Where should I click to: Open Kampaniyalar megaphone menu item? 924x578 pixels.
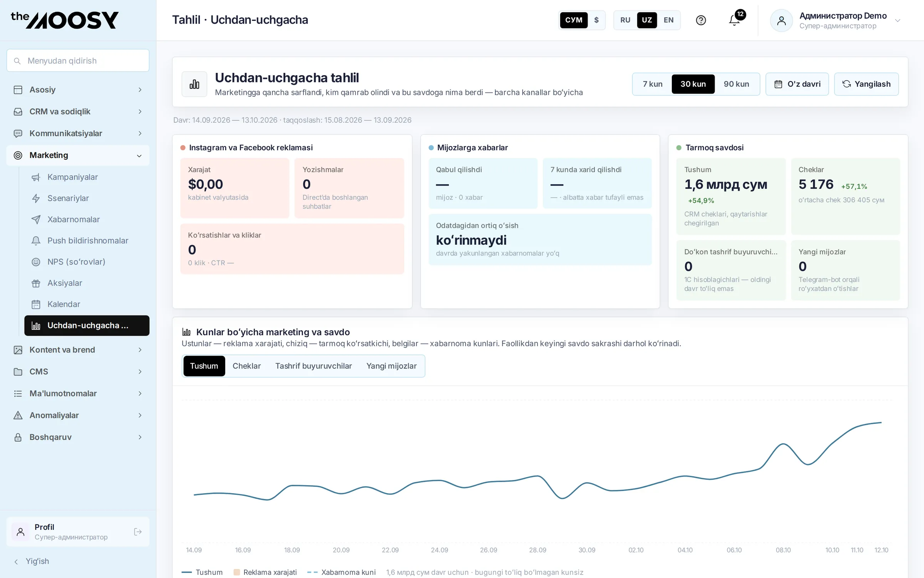(87, 177)
